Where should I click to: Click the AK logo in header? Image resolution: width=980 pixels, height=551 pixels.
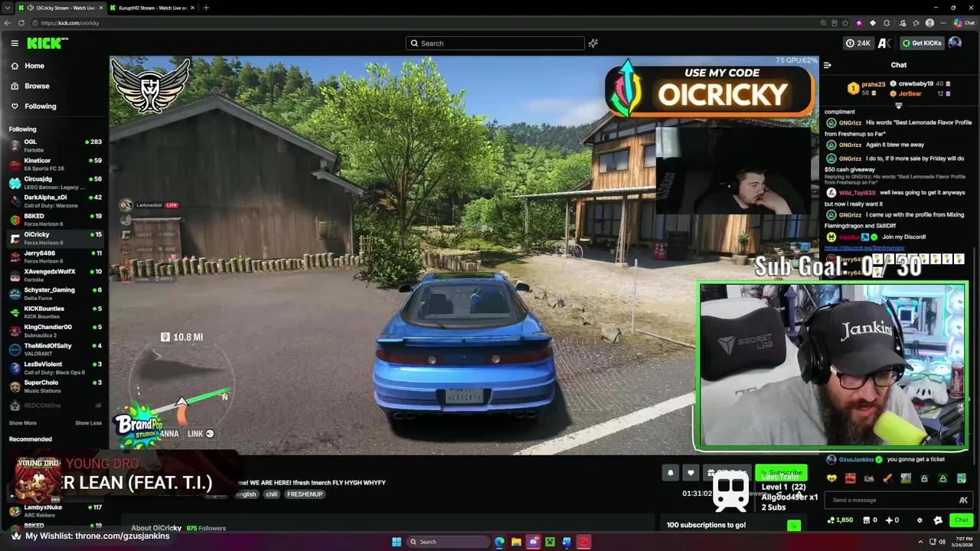884,44
